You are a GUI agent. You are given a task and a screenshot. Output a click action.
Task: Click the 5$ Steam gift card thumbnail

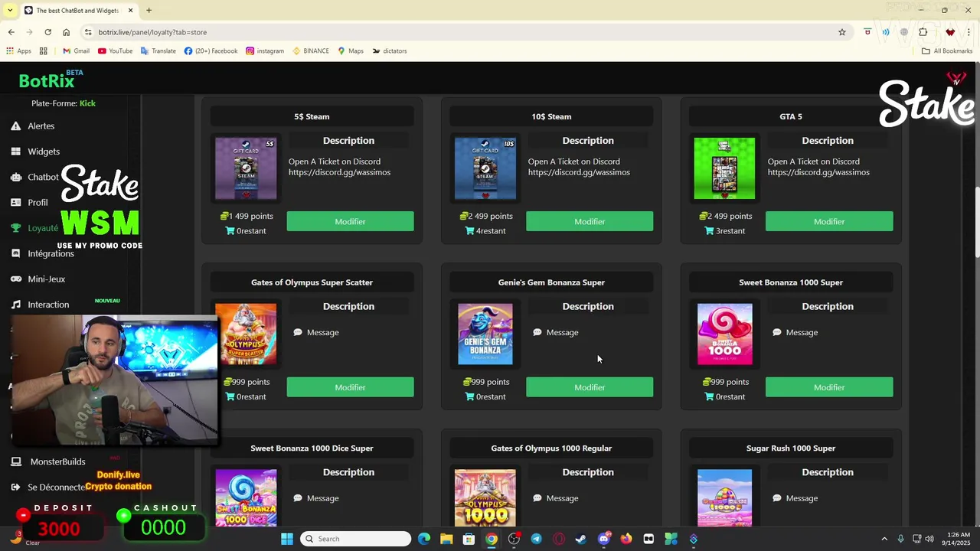click(x=246, y=168)
